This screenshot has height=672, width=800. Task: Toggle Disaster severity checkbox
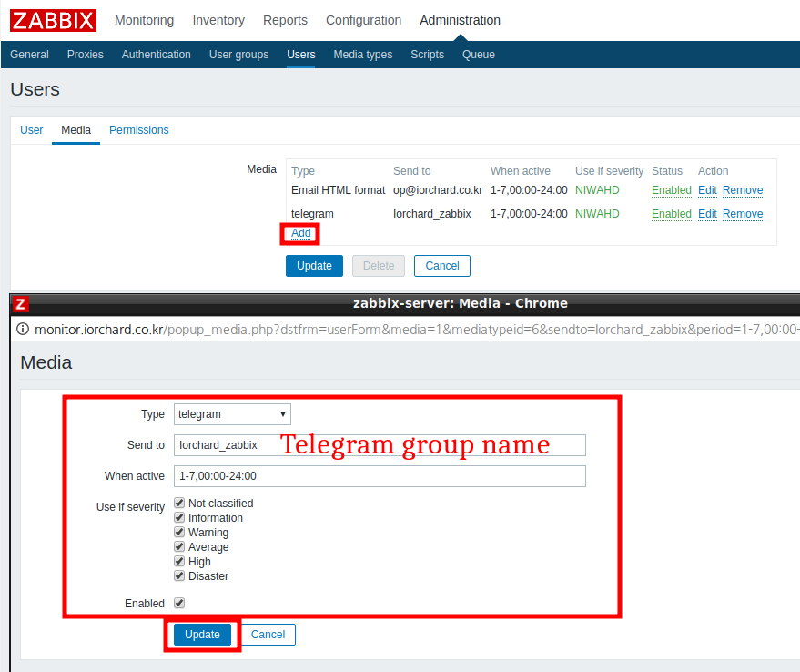[x=179, y=576]
